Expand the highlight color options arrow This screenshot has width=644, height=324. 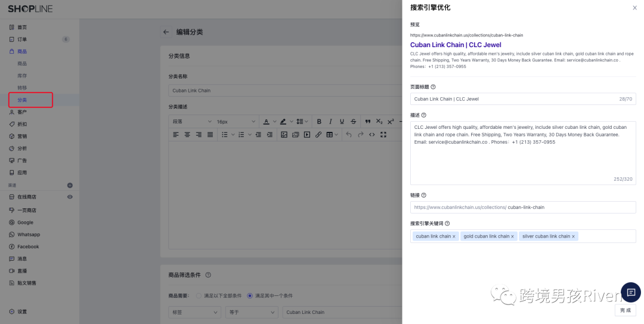click(x=291, y=122)
